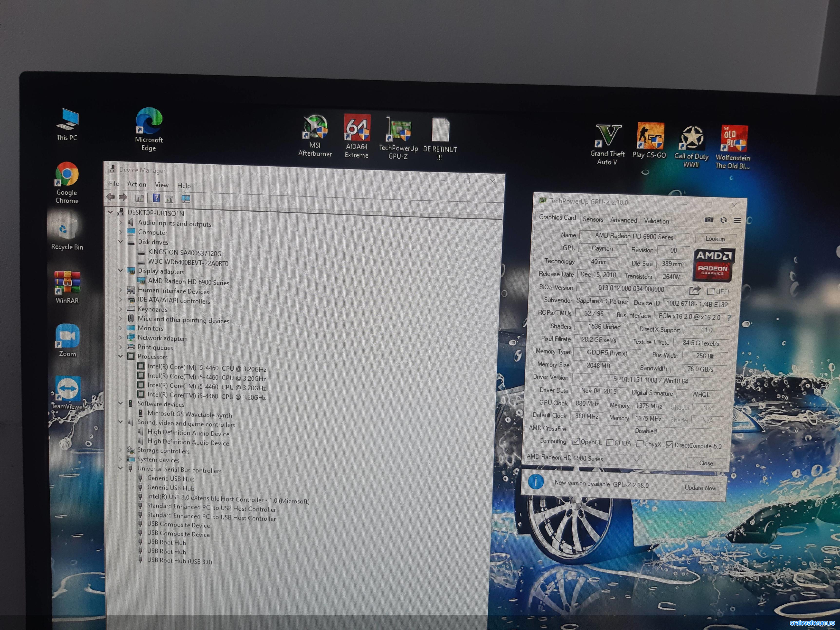Select USB Root Hub (USB 3.0) entry
This screenshot has height=630, width=840.
pos(179,561)
